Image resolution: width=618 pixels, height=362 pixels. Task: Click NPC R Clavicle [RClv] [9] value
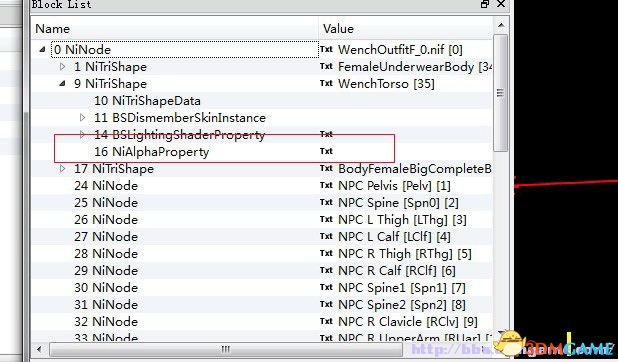click(408, 321)
